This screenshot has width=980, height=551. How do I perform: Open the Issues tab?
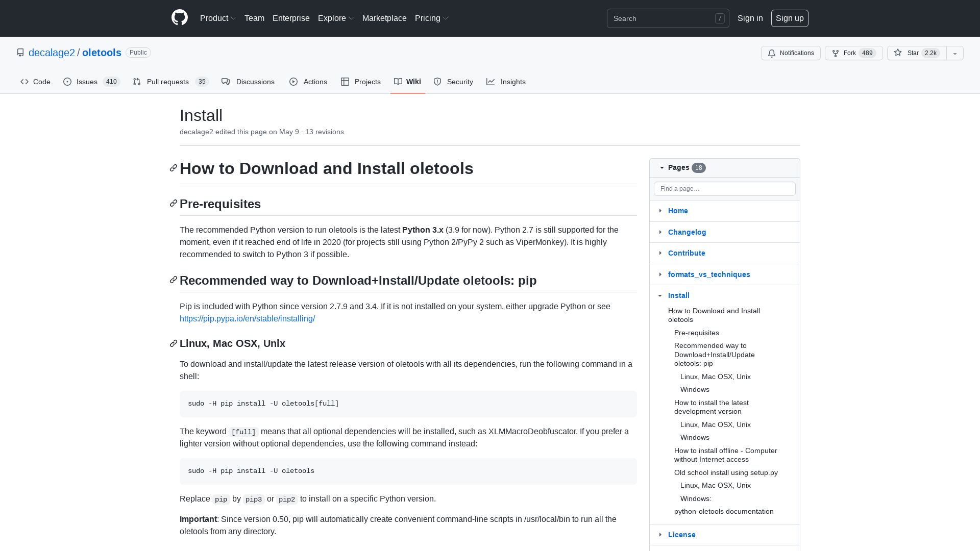tap(91, 82)
